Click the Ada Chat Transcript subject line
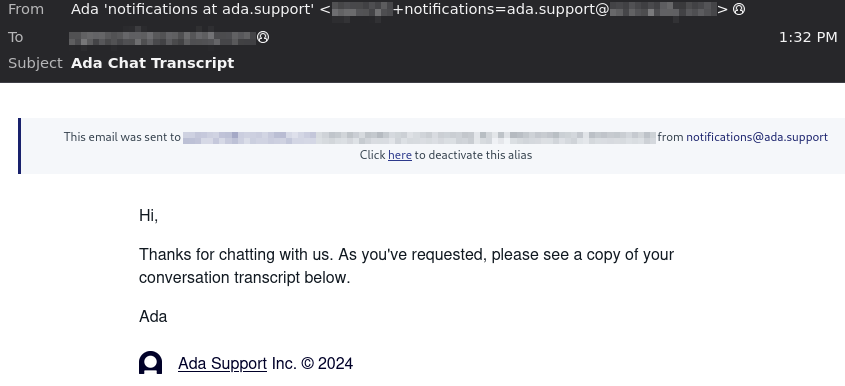 tap(153, 63)
